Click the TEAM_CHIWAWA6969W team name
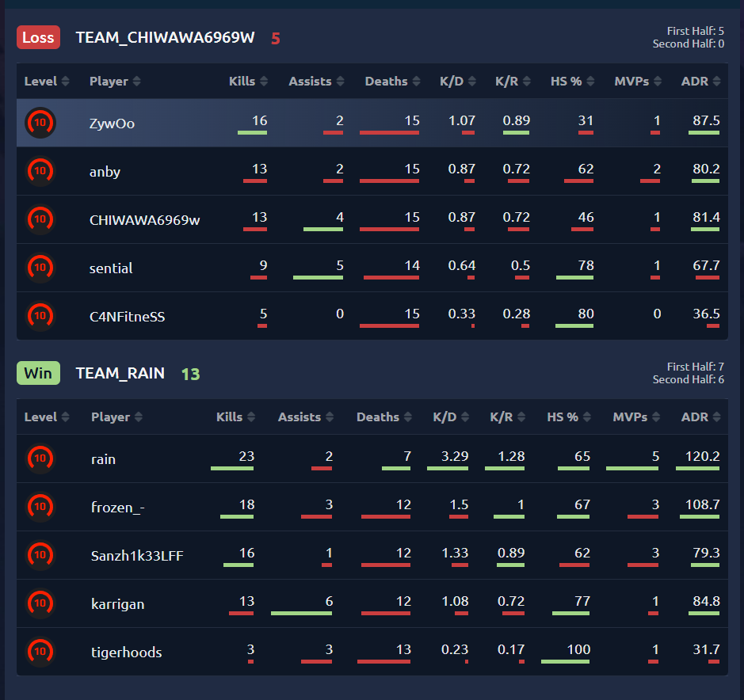 coord(165,37)
